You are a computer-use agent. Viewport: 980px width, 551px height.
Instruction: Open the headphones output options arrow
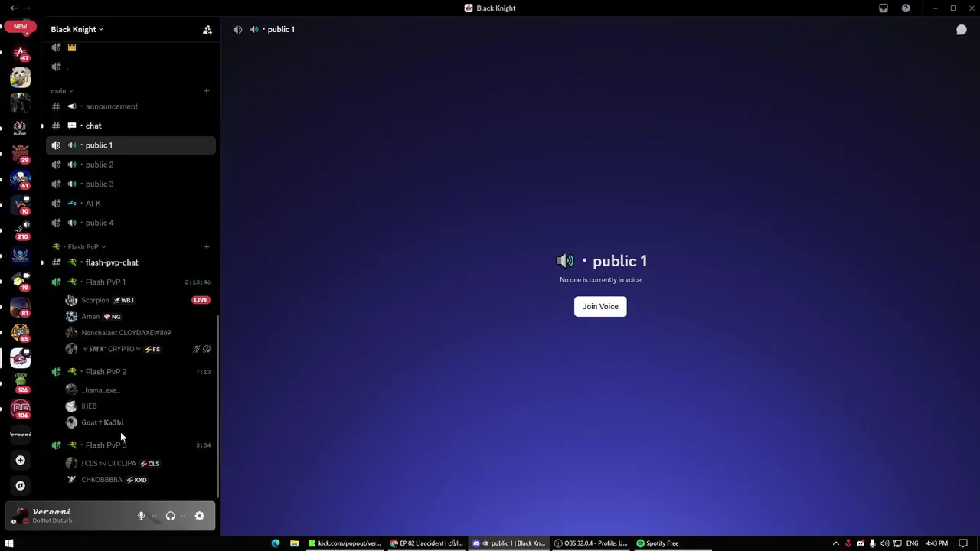click(183, 516)
